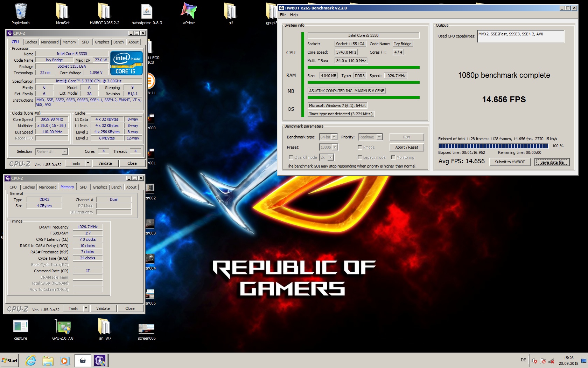Switch to Caches tab in lower CPU-Z
The width and height of the screenshot is (588, 368).
click(29, 187)
